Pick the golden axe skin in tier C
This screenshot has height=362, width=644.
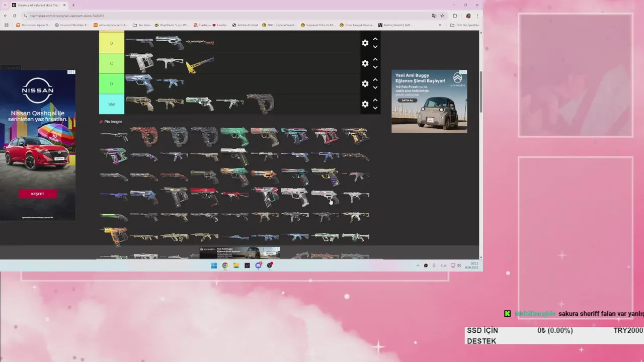pos(200,64)
